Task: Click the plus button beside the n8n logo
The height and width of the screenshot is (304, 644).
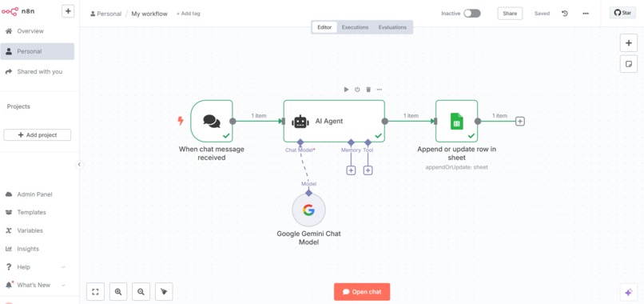Action: (68, 11)
